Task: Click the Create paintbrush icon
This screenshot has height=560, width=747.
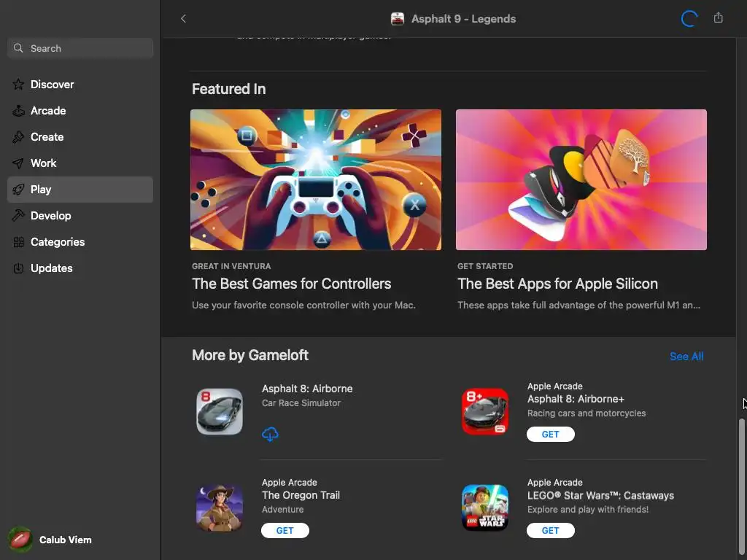Action: [x=18, y=137]
